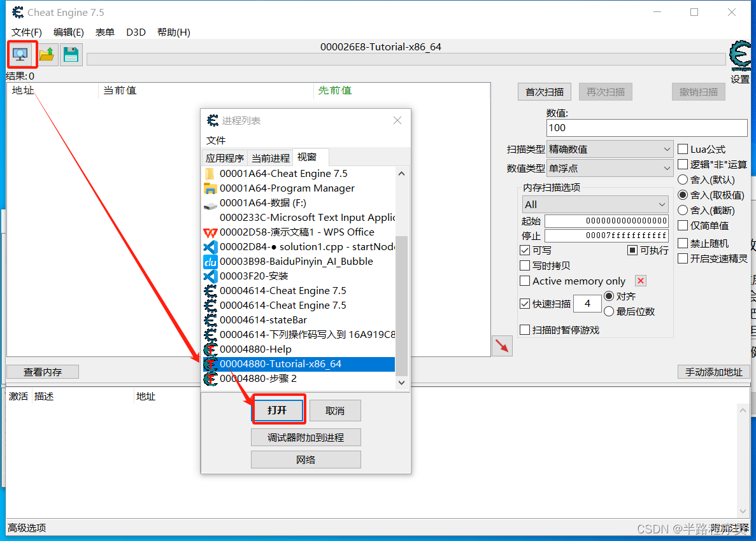
Task: Click process list scroll up arrow
Action: point(401,173)
